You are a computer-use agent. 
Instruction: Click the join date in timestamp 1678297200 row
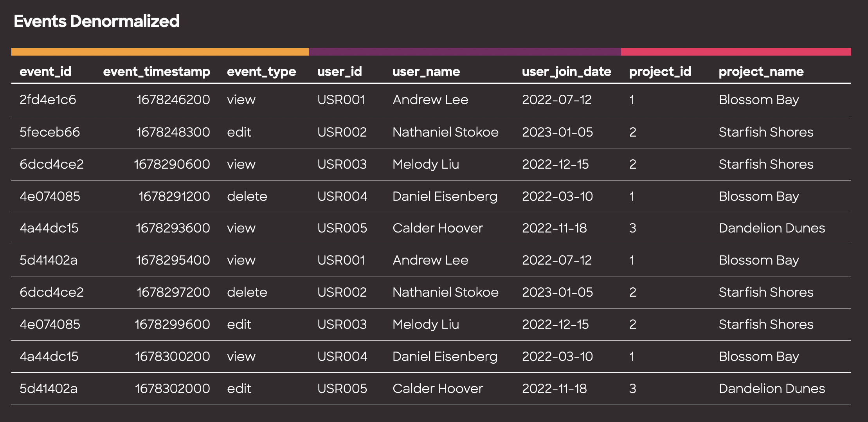[x=558, y=292]
